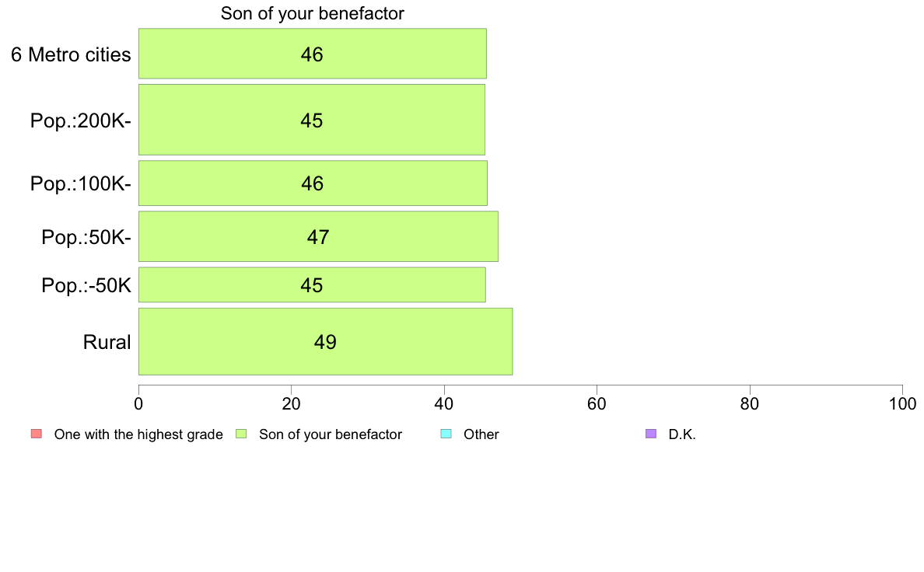Image resolution: width=924 pixels, height=572 pixels.
Task: Click the 60 tick on the x-axis
Action: pos(597,403)
